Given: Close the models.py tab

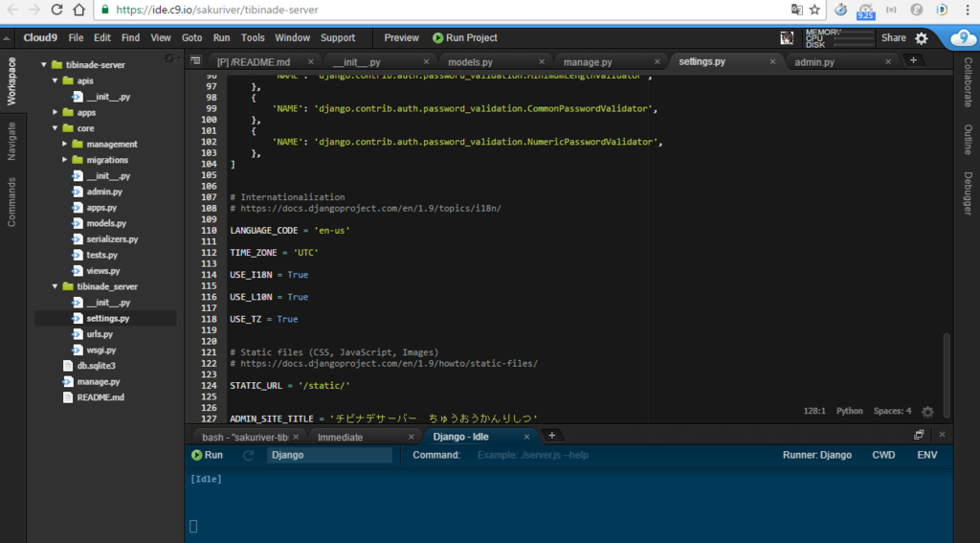Looking at the screenshot, I should [x=542, y=61].
